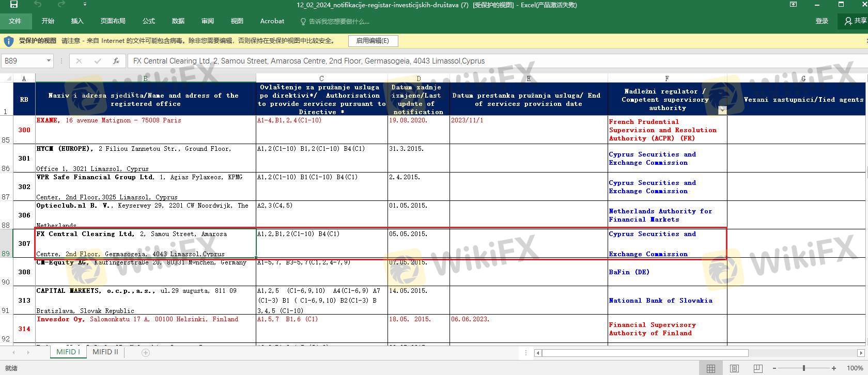This screenshot has width=868, height=375.
Task: Select the Invesdor Oy address cell
Action: (145, 329)
